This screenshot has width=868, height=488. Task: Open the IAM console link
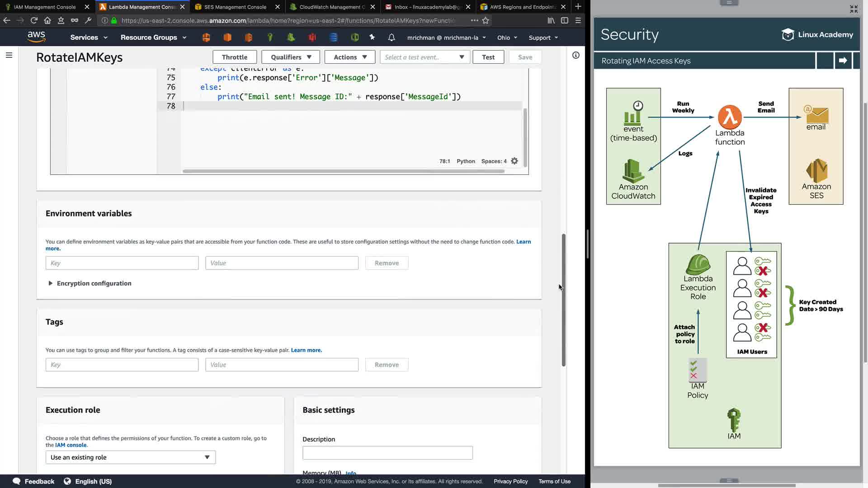(71, 445)
